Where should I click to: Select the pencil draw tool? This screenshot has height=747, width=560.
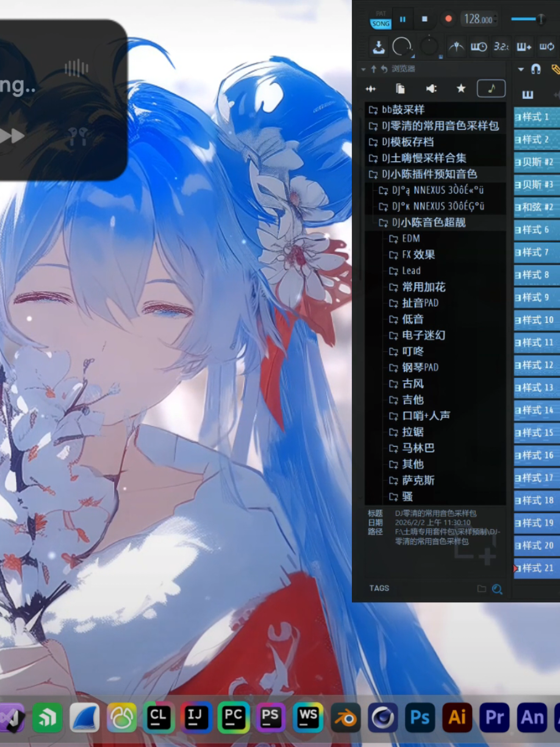555,70
